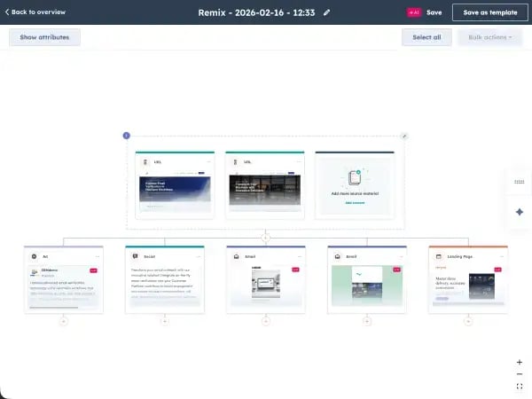Image resolution: width=532 pixels, height=399 pixels.
Task: Click the Select all button
Action: click(x=426, y=37)
